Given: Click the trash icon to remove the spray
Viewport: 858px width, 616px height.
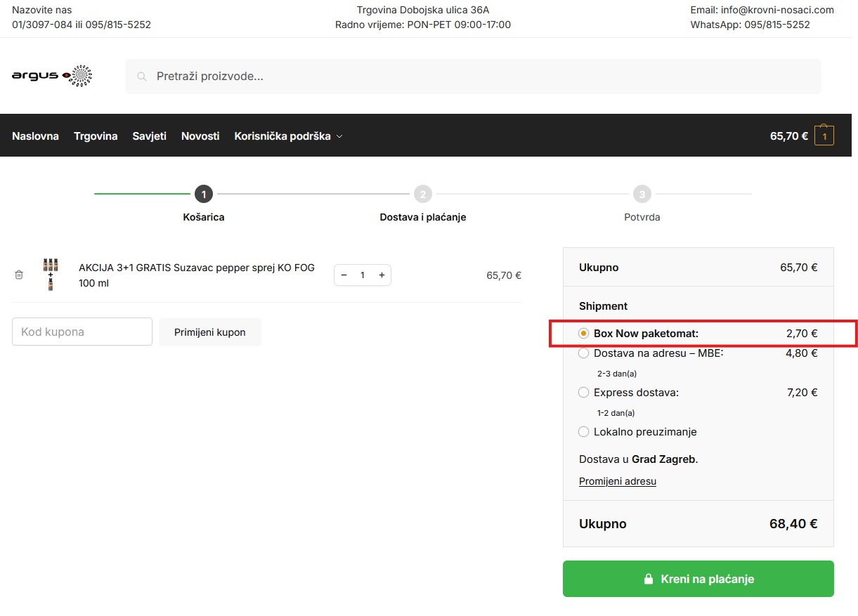Looking at the screenshot, I should (18, 275).
